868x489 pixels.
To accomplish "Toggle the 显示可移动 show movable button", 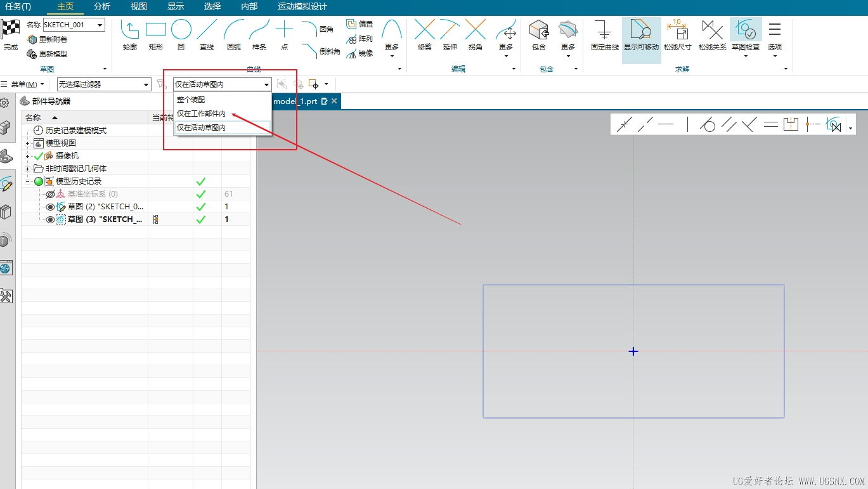I will pos(641,40).
